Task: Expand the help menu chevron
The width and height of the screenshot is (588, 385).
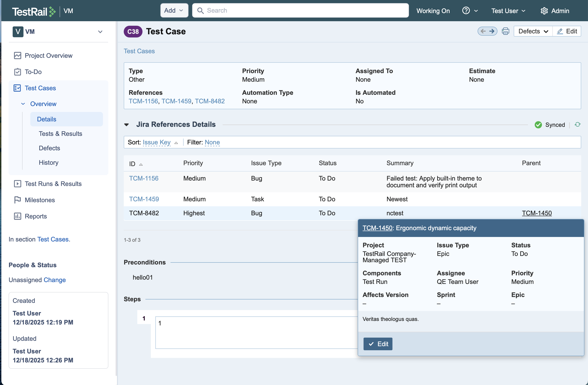Action: pyautogui.click(x=476, y=11)
